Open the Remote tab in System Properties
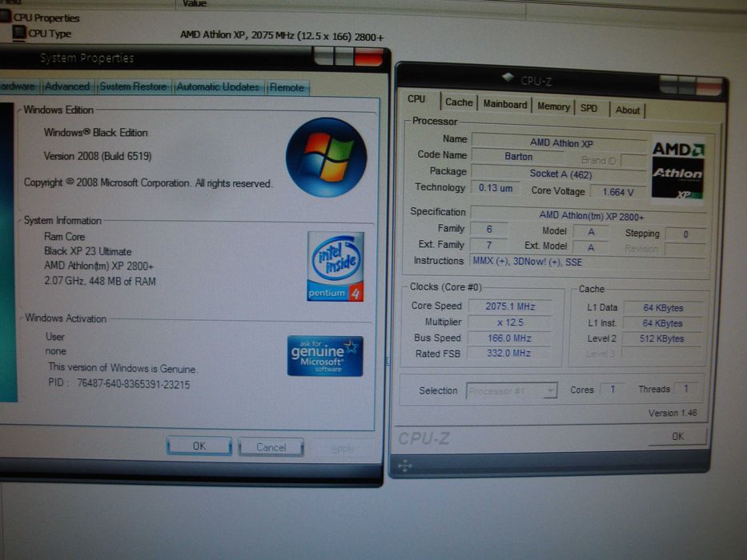Image resolution: width=747 pixels, height=560 pixels. point(287,88)
